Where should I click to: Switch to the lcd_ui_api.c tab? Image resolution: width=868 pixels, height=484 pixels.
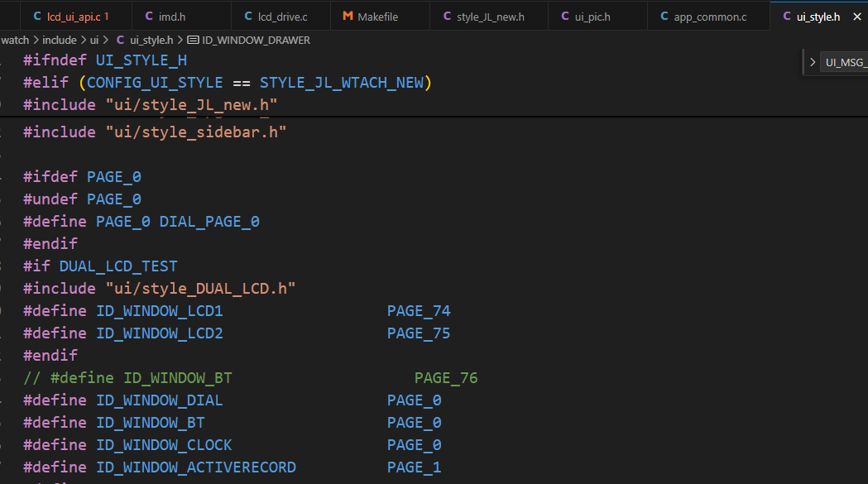[x=76, y=17]
